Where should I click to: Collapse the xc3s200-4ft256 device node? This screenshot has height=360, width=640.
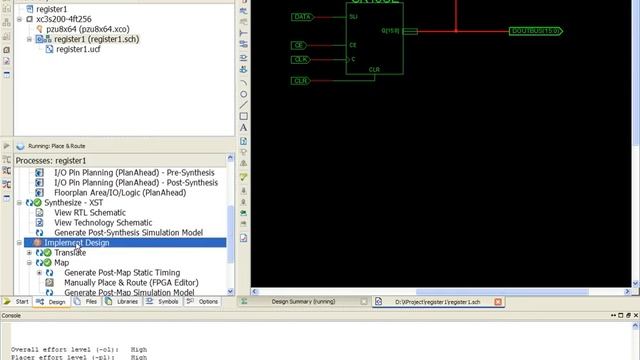pos(19,19)
